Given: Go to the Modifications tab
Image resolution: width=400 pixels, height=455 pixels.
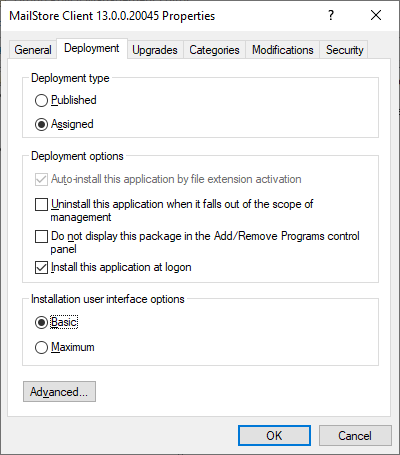Looking at the screenshot, I should click(283, 50).
